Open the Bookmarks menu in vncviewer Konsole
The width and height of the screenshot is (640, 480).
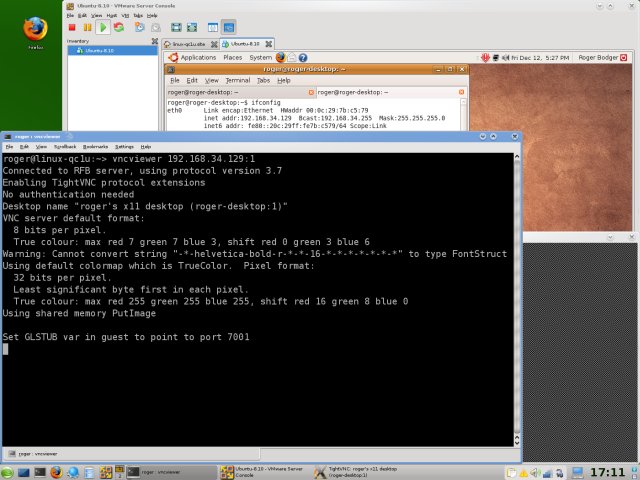[x=96, y=147]
